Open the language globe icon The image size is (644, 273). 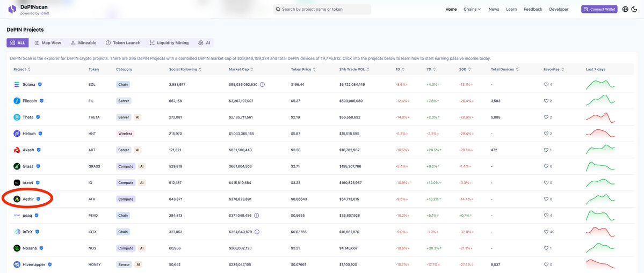pyautogui.click(x=625, y=9)
